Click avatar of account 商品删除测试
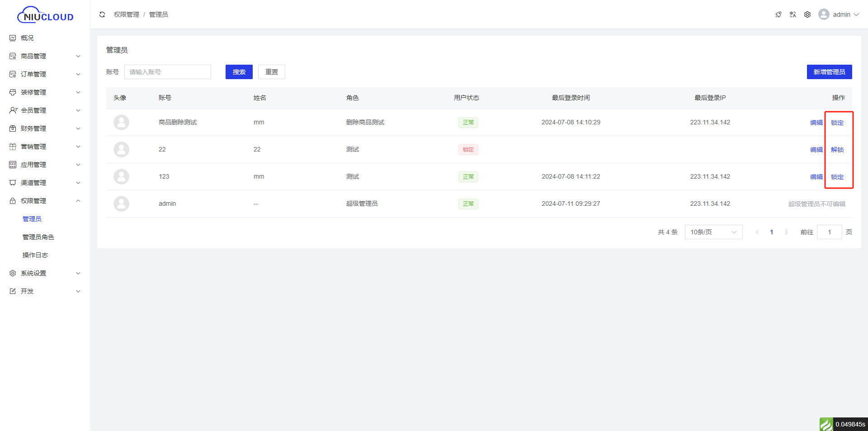The height and width of the screenshot is (431, 868). [x=121, y=123]
